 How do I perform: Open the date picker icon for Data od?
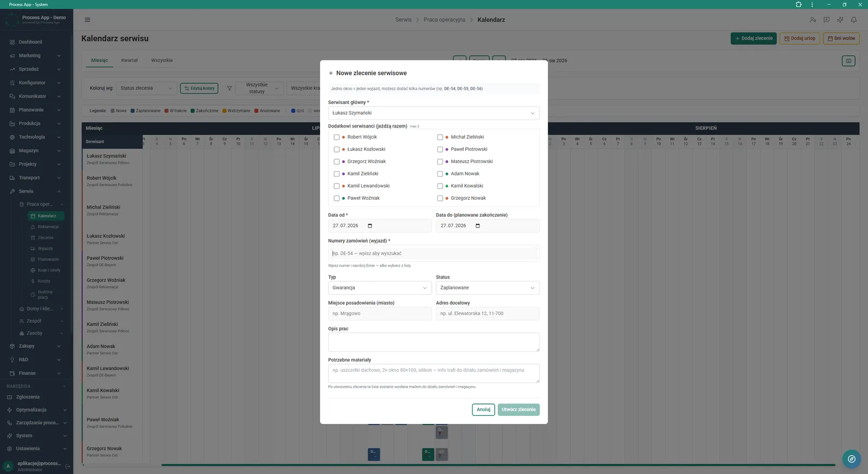tap(370, 226)
